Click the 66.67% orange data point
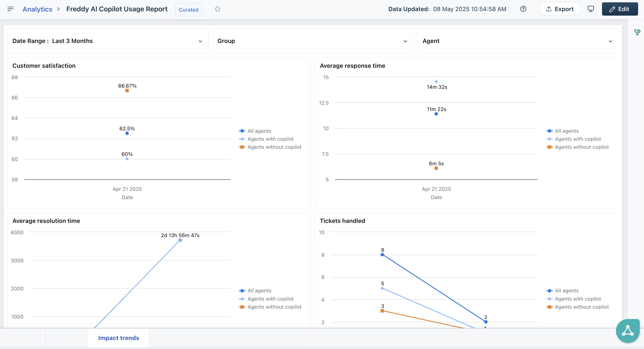 (x=127, y=91)
